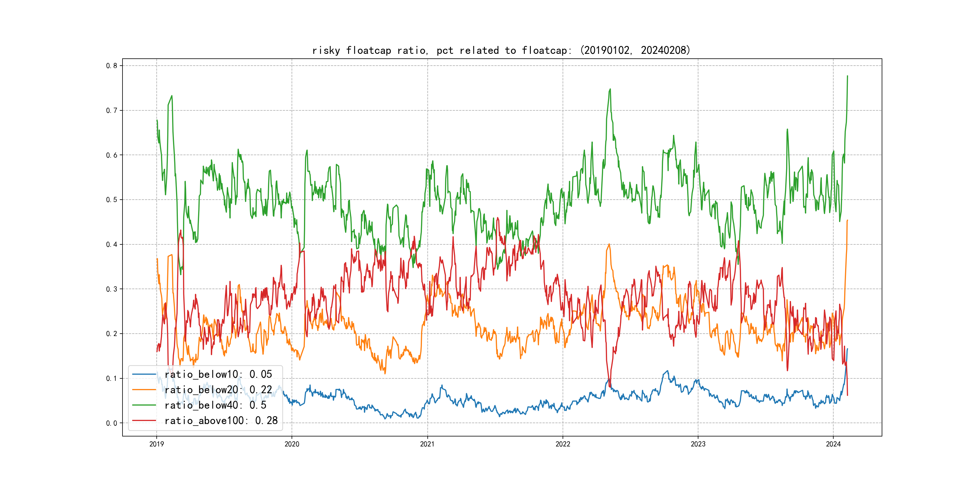Click the 0.8 y-axis tick label
Screen dimensions: 980x490
pyautogui.click(x=112, y=65)
